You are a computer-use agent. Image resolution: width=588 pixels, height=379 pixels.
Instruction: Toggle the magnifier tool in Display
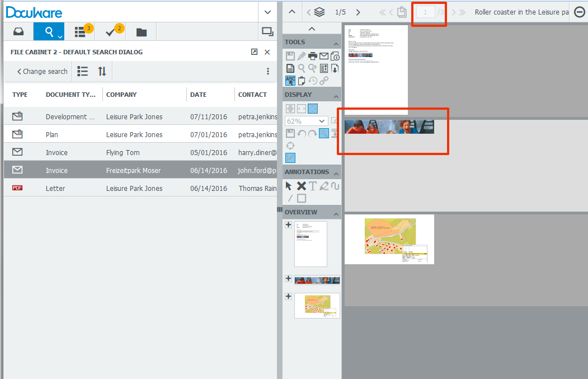(324, 133)
